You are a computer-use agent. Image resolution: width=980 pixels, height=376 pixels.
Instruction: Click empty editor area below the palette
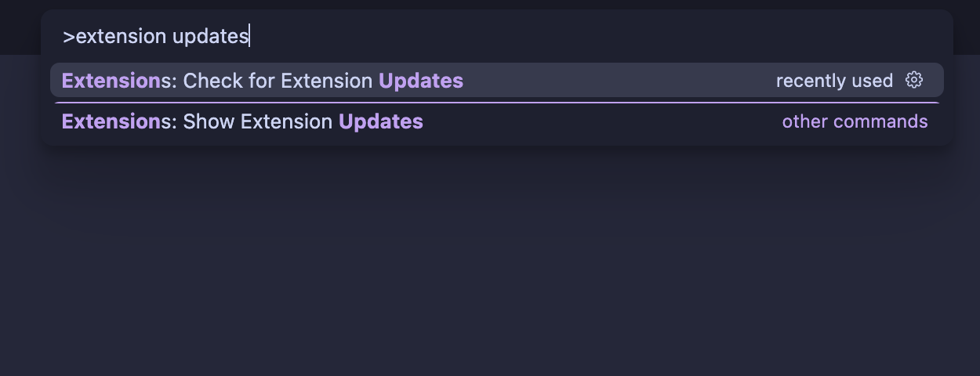[x=490, y=266]
